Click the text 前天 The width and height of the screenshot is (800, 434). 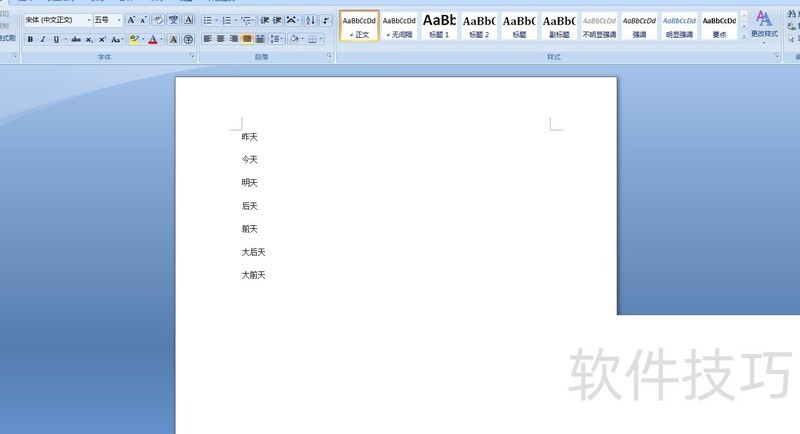pyautogui.click(x=249, y=229)
